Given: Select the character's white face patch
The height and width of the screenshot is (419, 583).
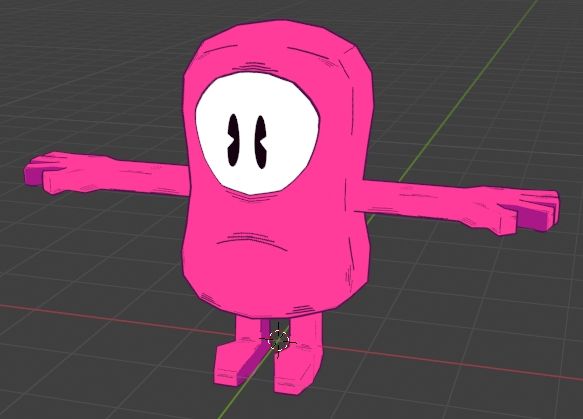Looking at the screenshot, I should click(257, 133).
